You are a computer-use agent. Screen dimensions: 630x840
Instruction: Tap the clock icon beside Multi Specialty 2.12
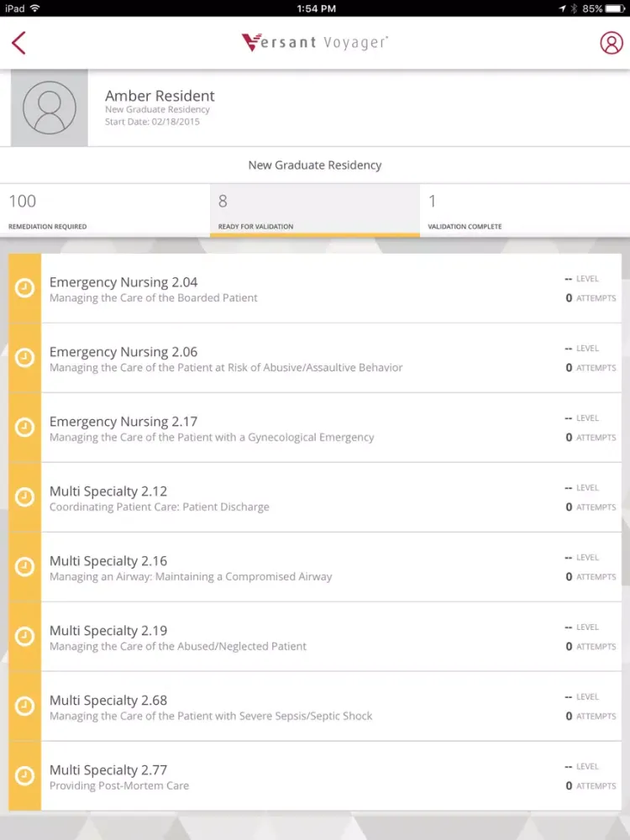25,497
